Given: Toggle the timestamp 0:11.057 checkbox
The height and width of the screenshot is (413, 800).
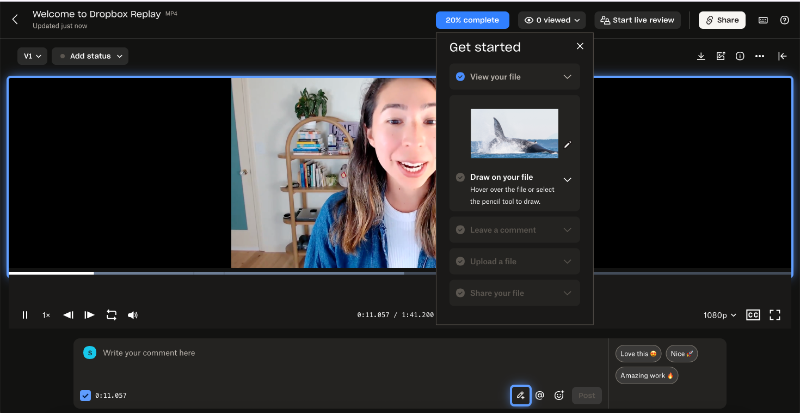Looking at the screenshot, I should pos(85,395).
